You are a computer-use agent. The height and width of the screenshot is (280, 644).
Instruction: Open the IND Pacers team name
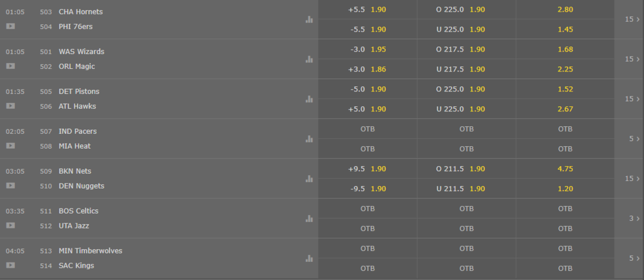(78, 131)
